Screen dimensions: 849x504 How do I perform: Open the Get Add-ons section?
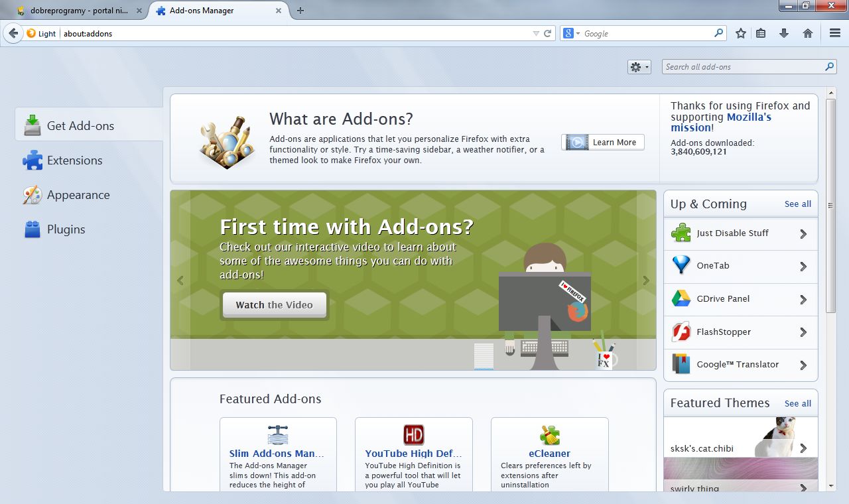point(89,125)
